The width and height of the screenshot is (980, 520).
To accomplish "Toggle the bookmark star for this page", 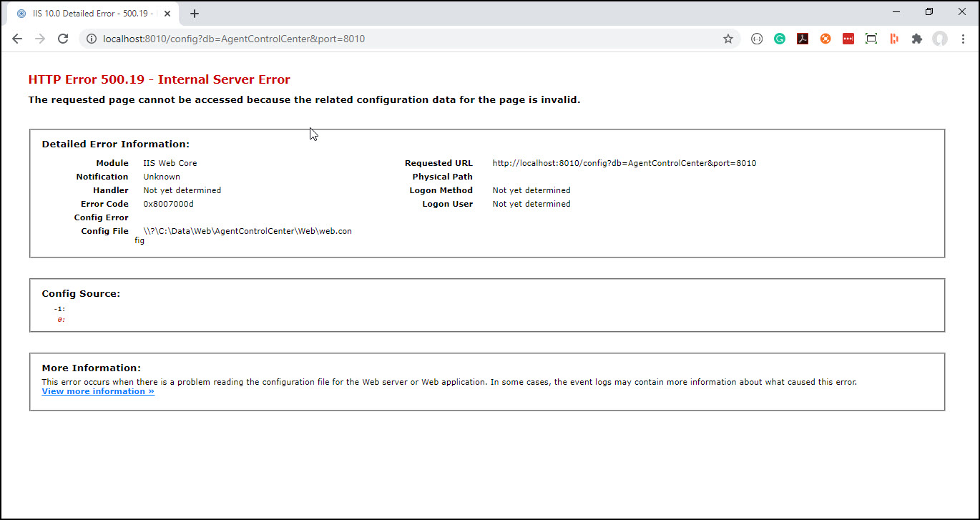I will tap(728, 39).
